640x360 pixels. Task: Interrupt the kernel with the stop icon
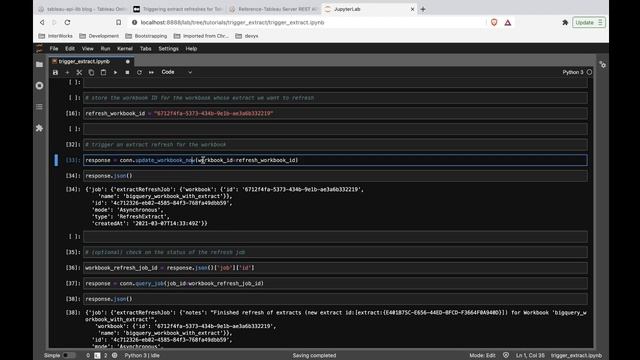tap(127, 72)
